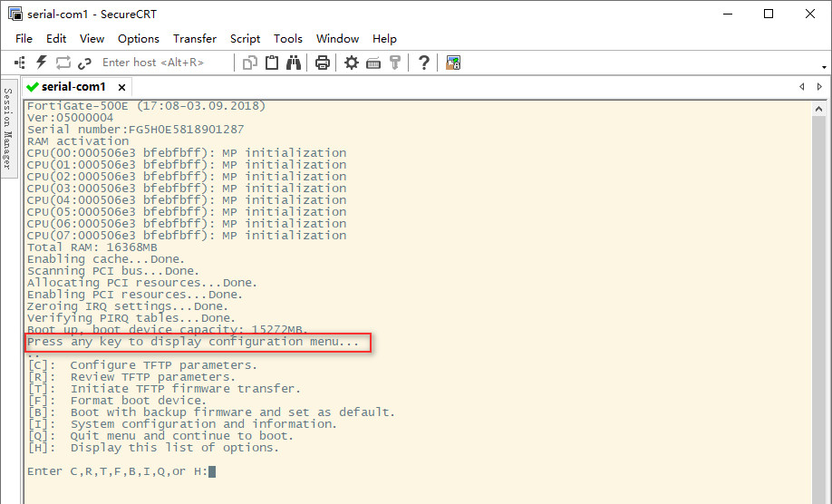This screenshot has height=504, width=832.
Task: Close the serial-com1 tab
Action: [121, 87]
